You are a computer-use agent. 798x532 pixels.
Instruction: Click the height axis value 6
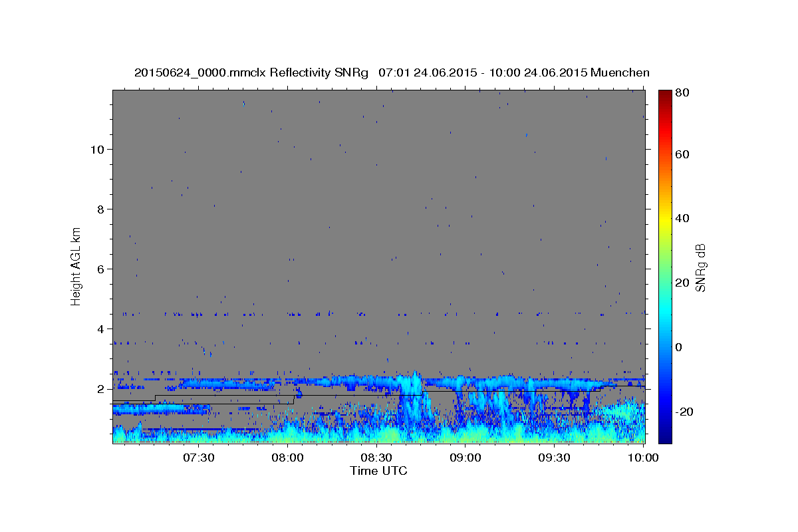coord(100,269)
